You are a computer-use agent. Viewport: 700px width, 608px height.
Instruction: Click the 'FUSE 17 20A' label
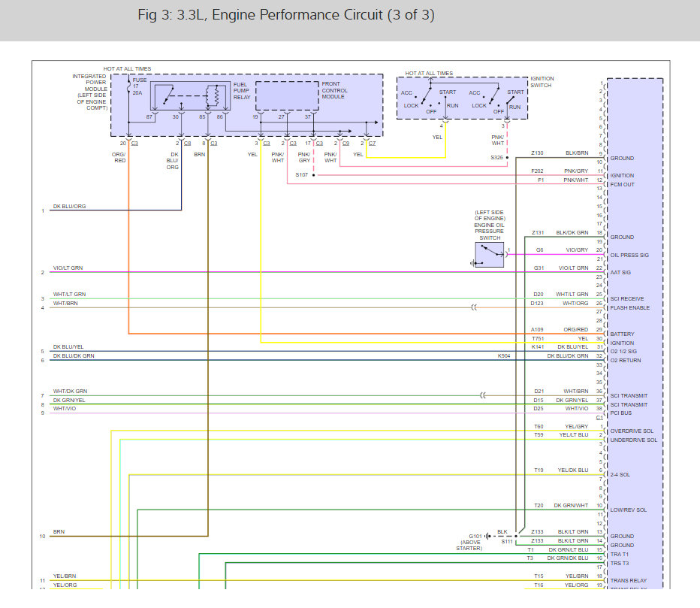click(x=139, y=86)
